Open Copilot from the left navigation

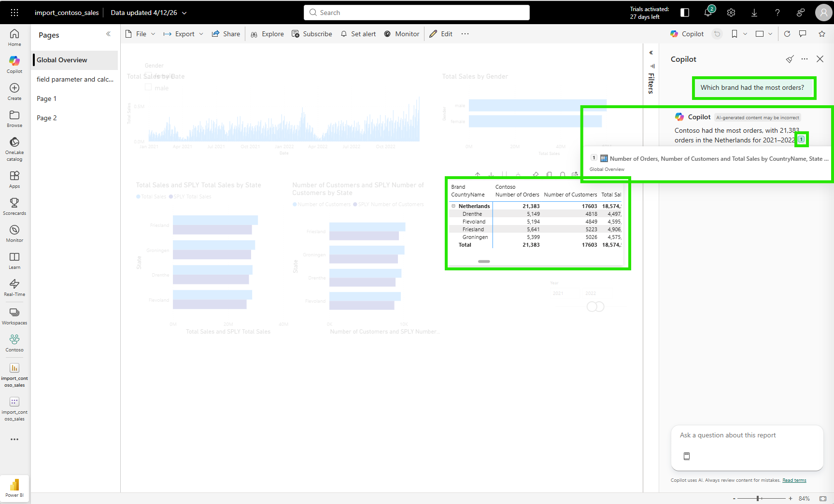pyautogui.click(x=14, y=65)
